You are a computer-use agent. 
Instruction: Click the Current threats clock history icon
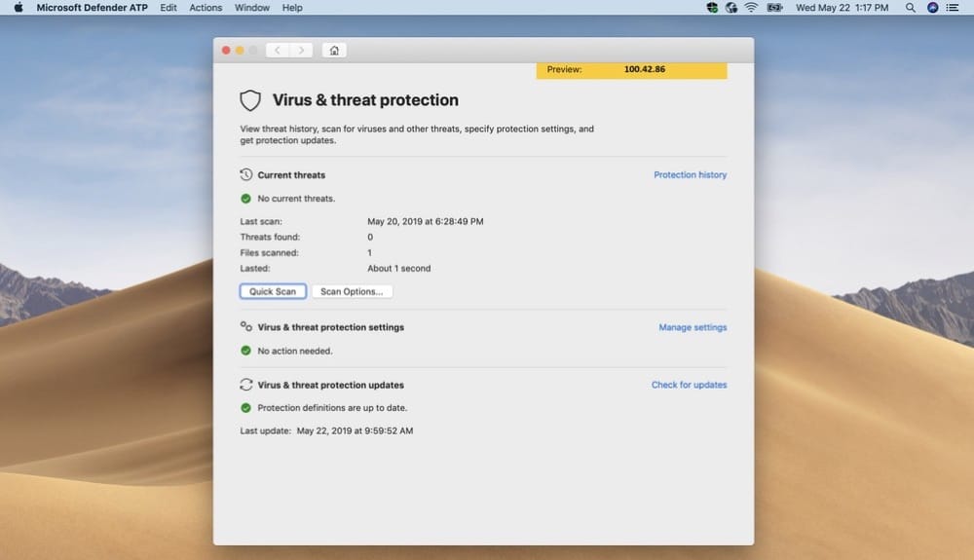click(x=246, y=174)
